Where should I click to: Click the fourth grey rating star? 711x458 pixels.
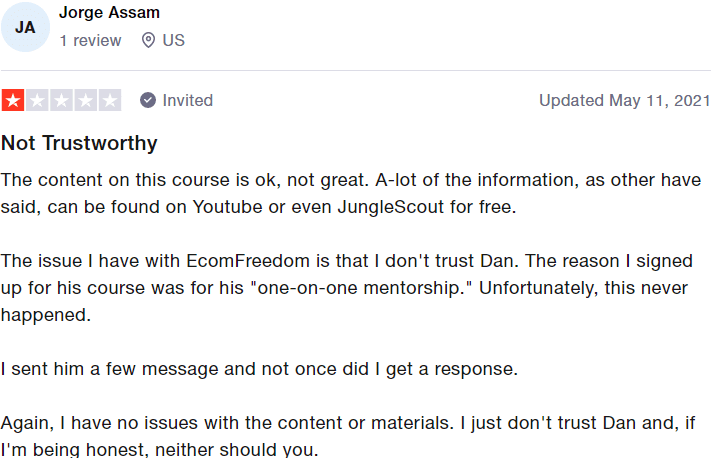tap(86, 100)
